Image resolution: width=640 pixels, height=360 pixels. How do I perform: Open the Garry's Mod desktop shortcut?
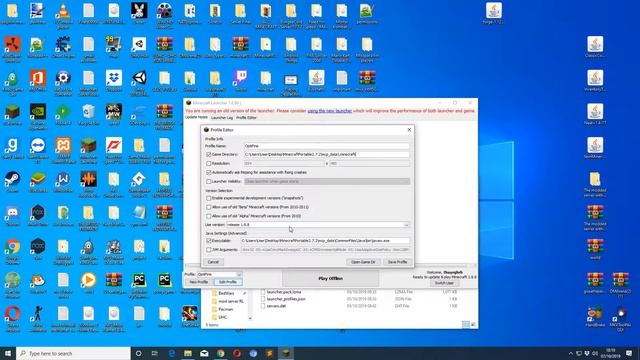(x=12, y=146)
